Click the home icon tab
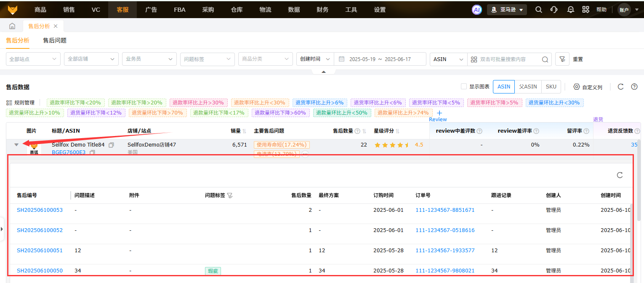This screenshot has height=283, width=644. pyautogui.click(x=12, y=26)
